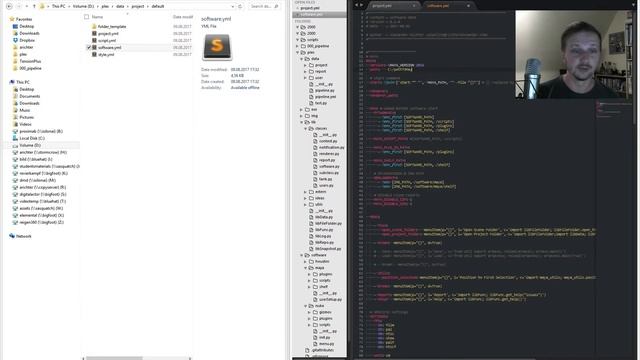The height and width of the screenshot is (360, 640).
Task: Click the Explorer up-one-level arrow
Action: (x=34, y=7)
